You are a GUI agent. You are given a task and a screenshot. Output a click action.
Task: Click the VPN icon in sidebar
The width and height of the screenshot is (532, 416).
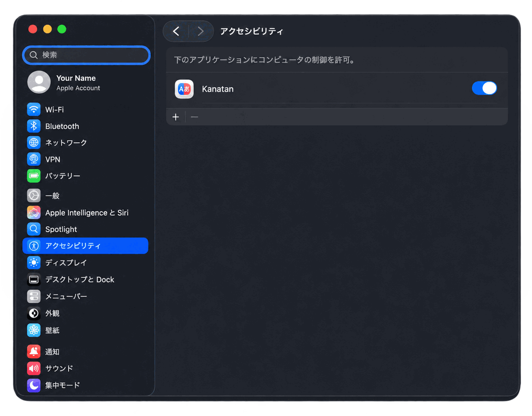[34, 159]
